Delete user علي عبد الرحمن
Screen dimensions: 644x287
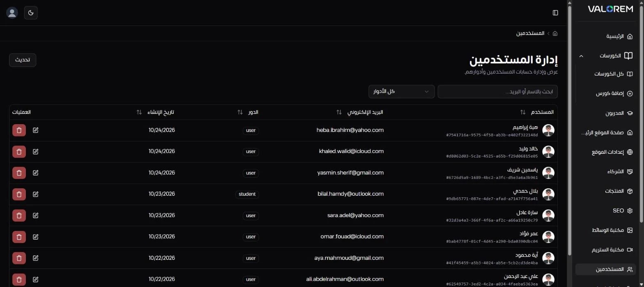tap(19, 280)
